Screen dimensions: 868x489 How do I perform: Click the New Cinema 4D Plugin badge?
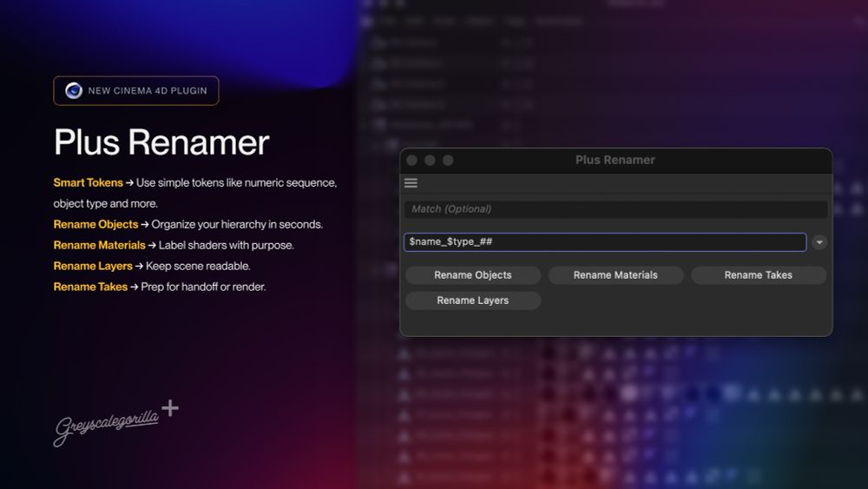136,91
